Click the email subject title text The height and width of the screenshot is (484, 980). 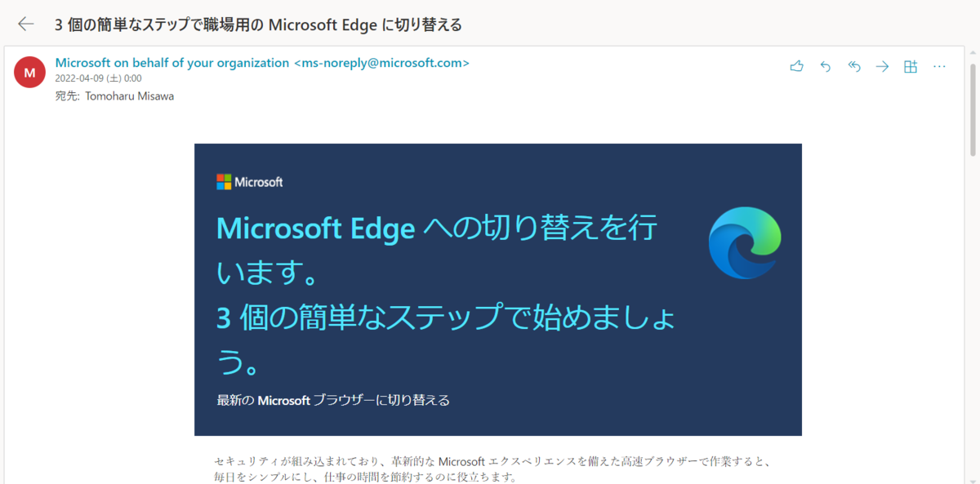tap(258, 24)
